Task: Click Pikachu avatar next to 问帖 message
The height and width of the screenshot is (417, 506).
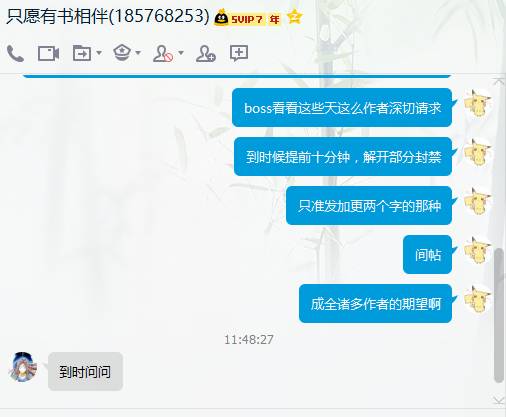Action: coord(478,250)
